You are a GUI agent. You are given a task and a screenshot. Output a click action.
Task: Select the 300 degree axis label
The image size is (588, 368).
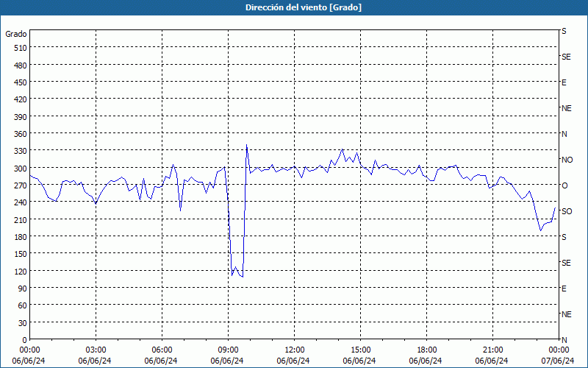[x=21, y=169]
